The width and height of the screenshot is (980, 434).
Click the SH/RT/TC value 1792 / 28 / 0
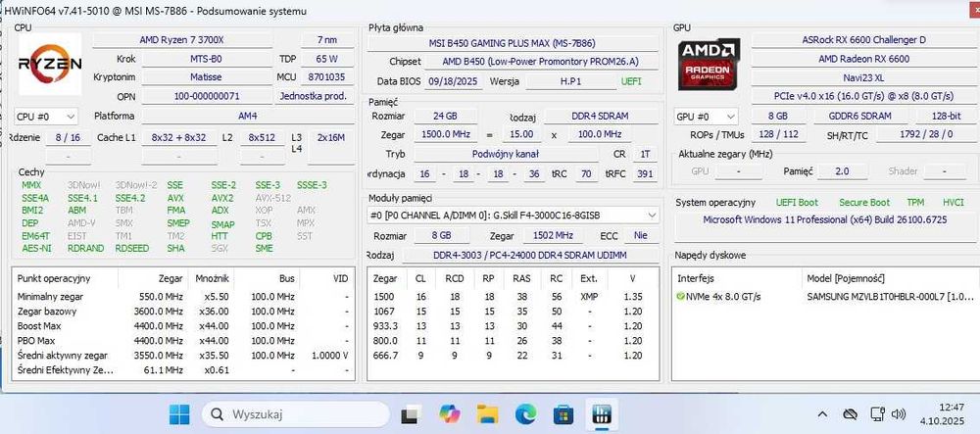click(926, 134)
